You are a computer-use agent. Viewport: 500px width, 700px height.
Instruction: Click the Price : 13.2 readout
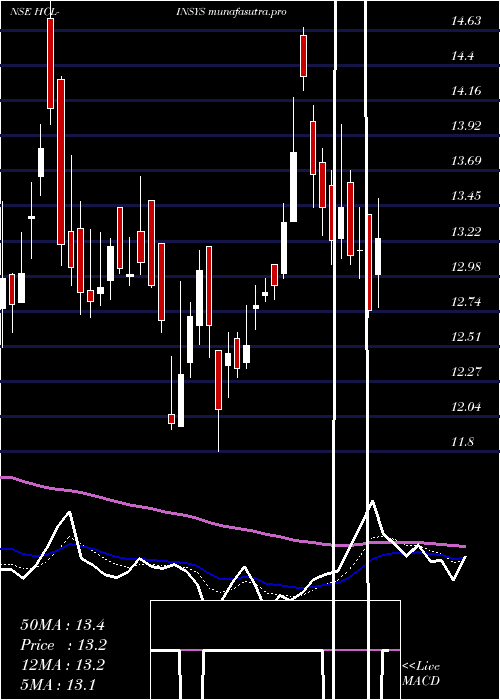[x=63, y=645]
